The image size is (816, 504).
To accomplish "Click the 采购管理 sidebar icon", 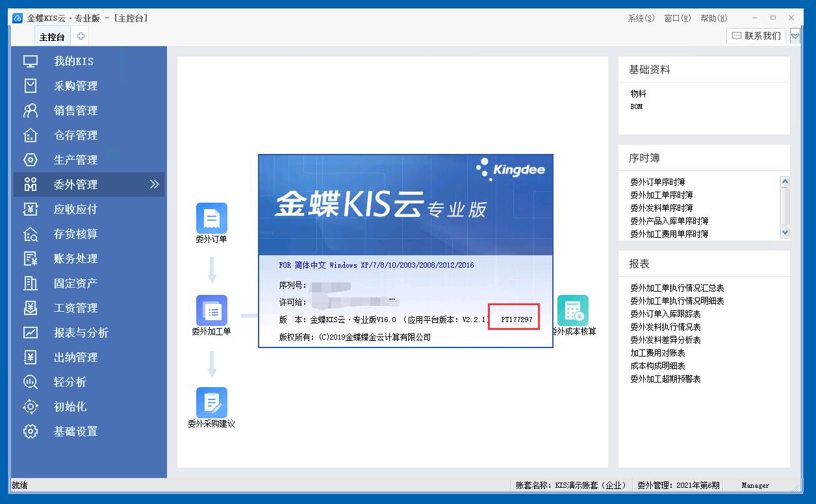I will click(x=31, y=86).
